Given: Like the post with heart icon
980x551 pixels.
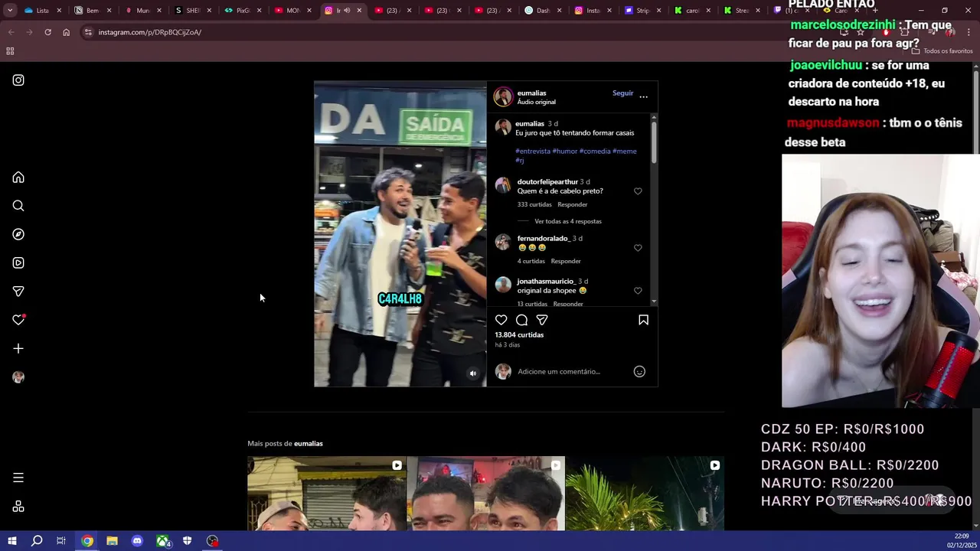Looking at the screenshot, I should [501, 320].
